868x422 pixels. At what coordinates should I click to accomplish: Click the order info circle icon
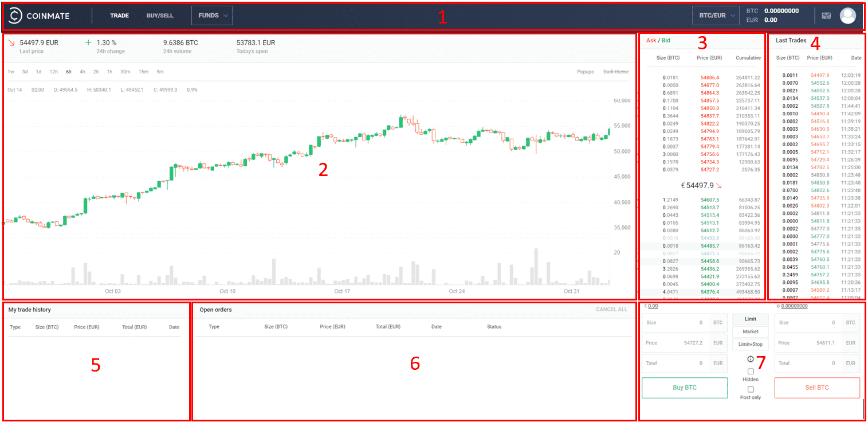[x=751, y=359]
